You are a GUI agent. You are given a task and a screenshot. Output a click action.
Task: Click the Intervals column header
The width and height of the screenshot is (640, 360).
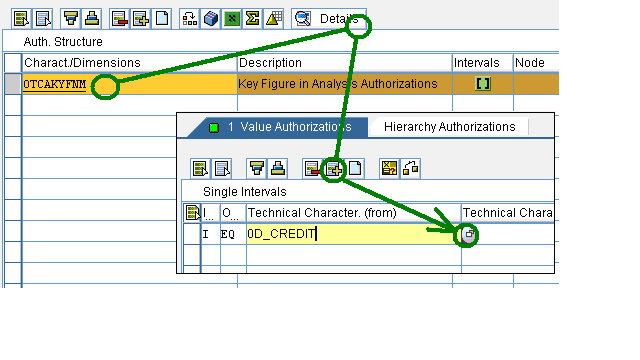coord(482,63)
